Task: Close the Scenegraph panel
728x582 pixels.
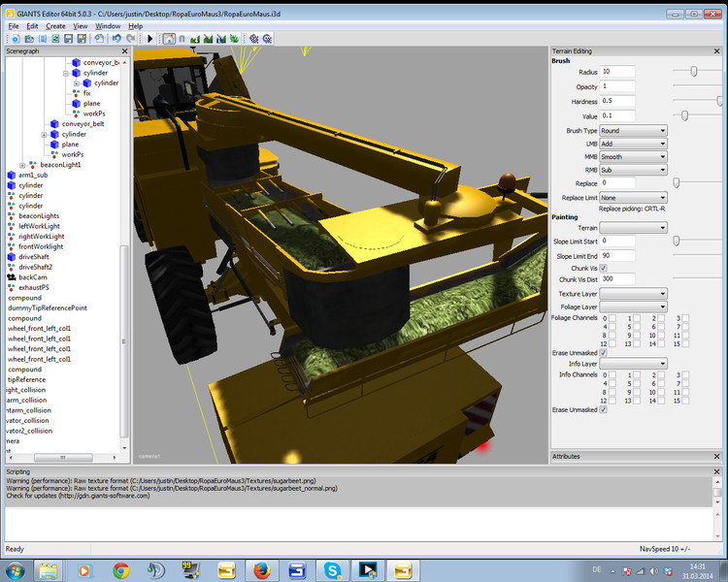Action: (124, 51)
